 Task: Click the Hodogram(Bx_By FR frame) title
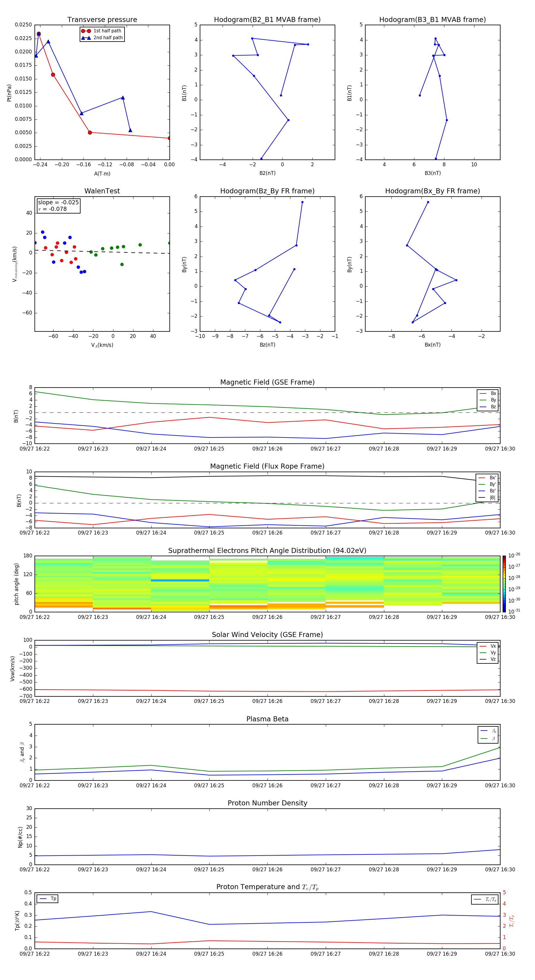pyautogui.click(x=432, y=191)
